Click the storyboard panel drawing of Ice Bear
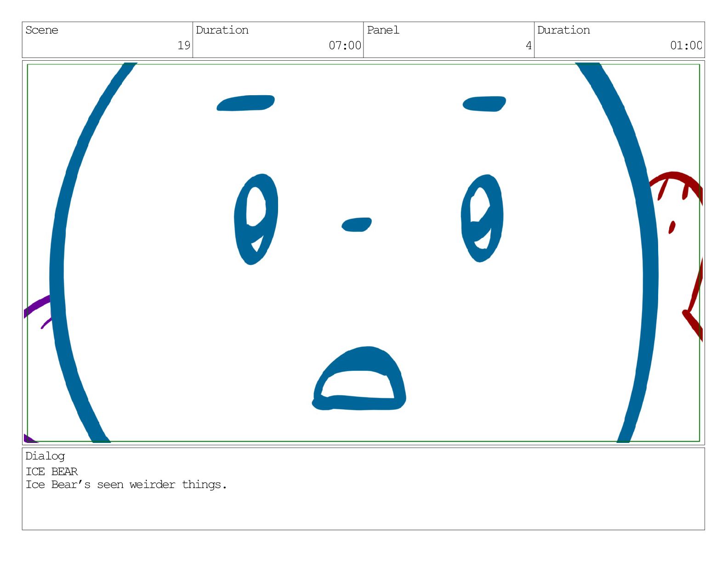Image resolution: width=728 pixels, height=563 pixels. coord(363,253)
